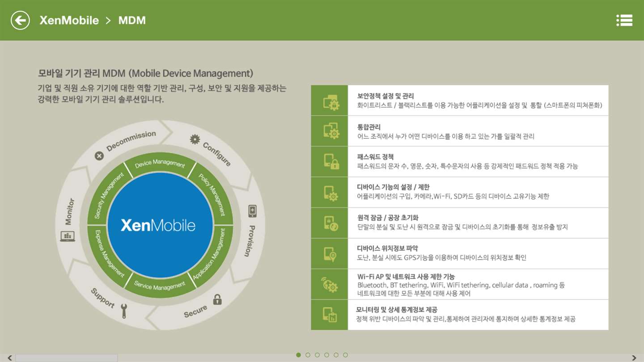Select the fifth page indicator dot
This screenshot has width=644, height=362.
point(336,355)
